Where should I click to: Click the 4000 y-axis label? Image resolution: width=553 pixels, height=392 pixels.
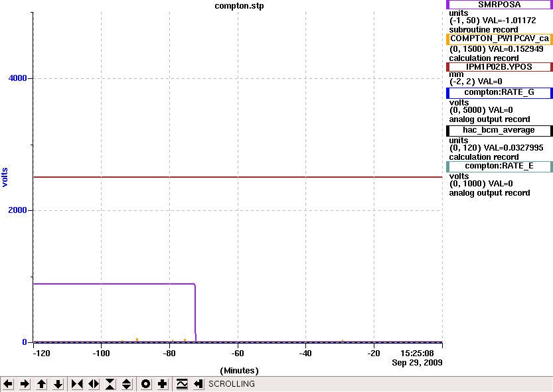[18, 78]
